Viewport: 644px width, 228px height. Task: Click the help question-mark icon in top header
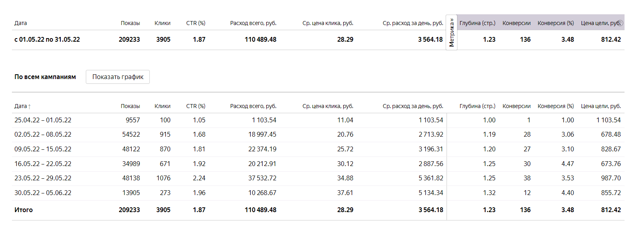pos(620,23)
